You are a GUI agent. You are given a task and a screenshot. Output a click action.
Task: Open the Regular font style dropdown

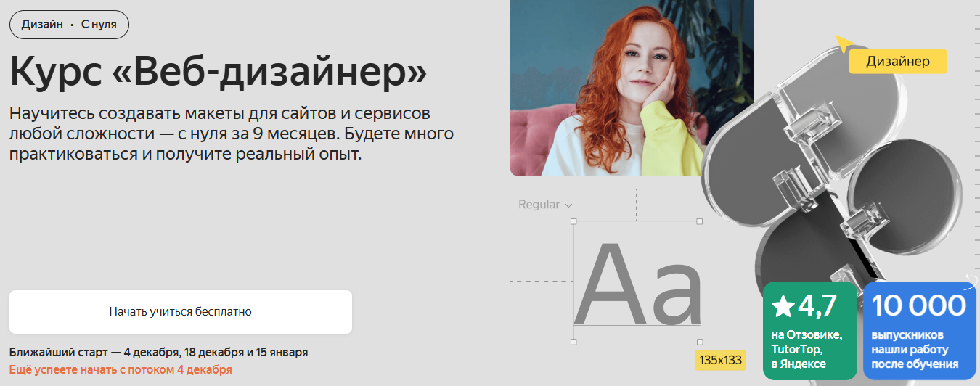[545, 205]
